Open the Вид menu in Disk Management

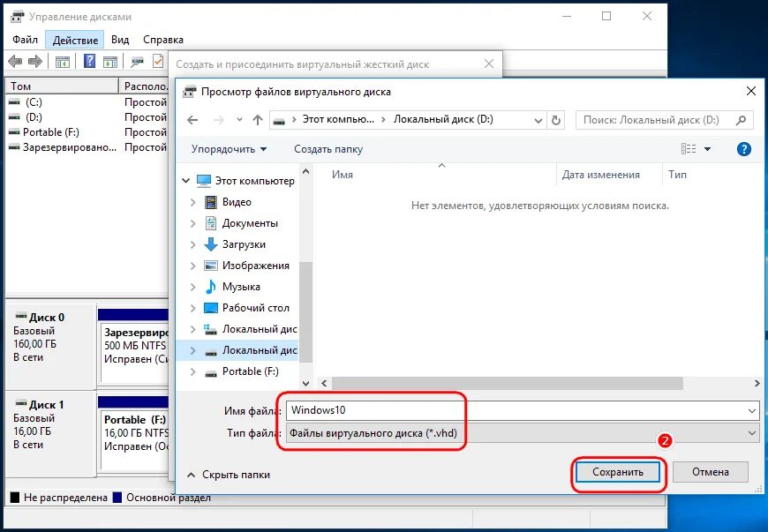(x=120, y=40)
